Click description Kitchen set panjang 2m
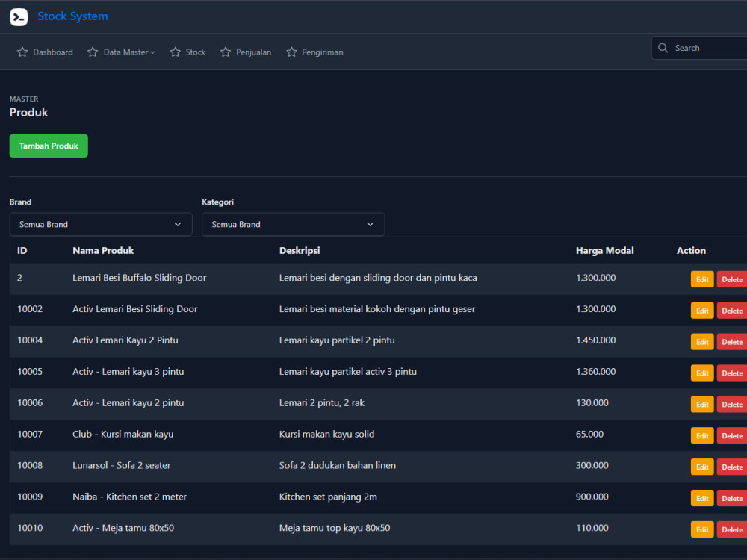The height and width of the screenshot is (560, 747). pyautogui.click(x=328, y=497)
